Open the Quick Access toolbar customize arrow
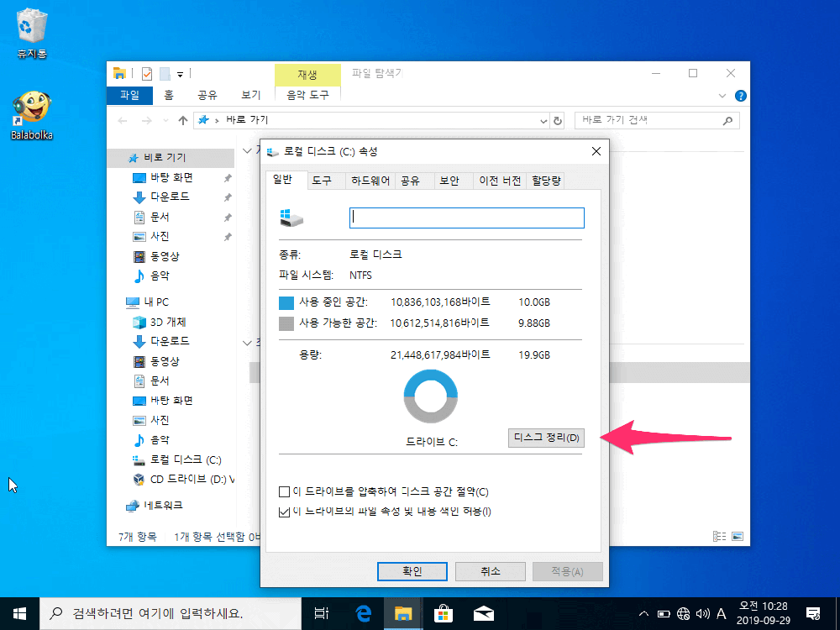The height and width of the screenshot is (630, 840). click(180, 75)
